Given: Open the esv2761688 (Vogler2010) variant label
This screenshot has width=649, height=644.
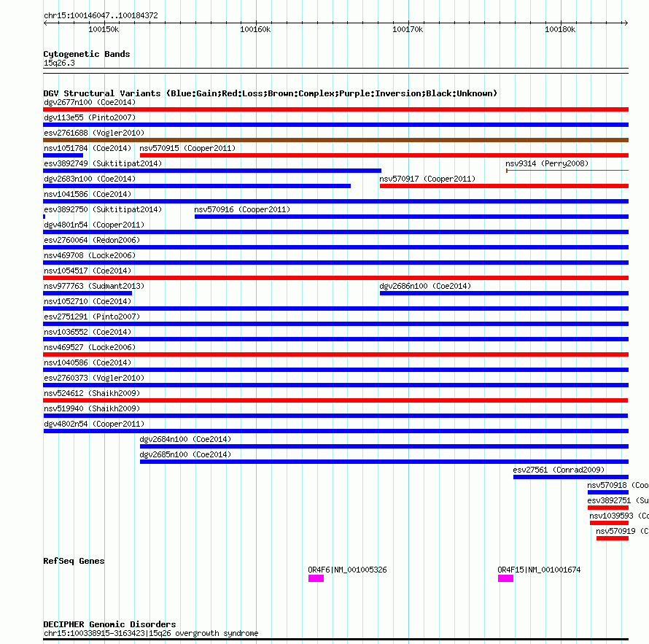Looking at the screenshot, I should tap(94, 133).
